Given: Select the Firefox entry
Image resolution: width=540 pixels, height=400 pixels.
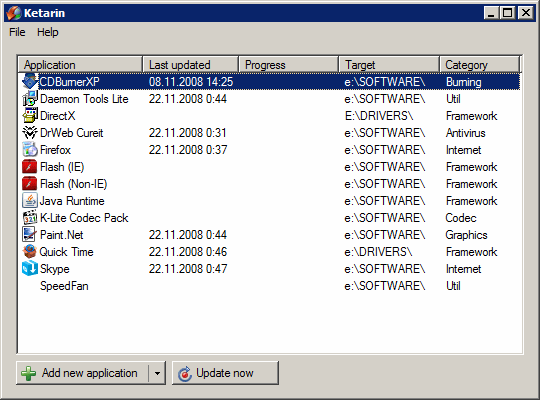Looking at the screenshot, I should point(55,150).
